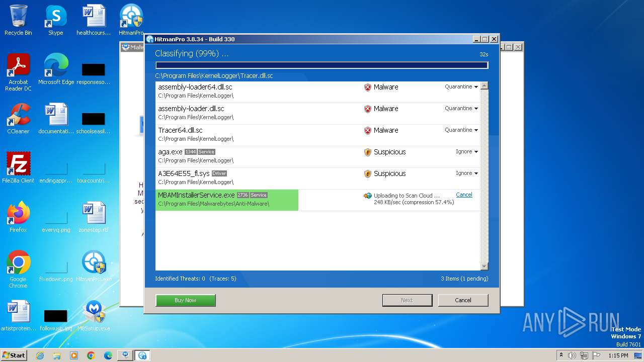Launch Skype from the desktop

[x=55, y=20]
